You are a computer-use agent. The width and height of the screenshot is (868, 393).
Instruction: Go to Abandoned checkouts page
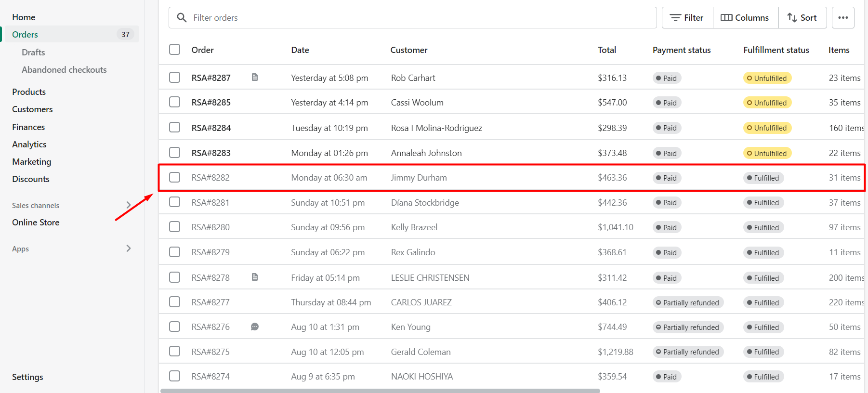pos(64,70)
